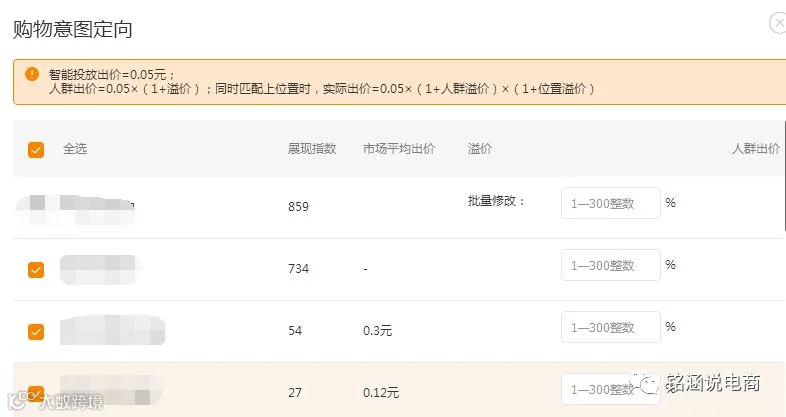786x417 pixels.
Task: Click the 溢价 column header
Action: pos(480,149)
